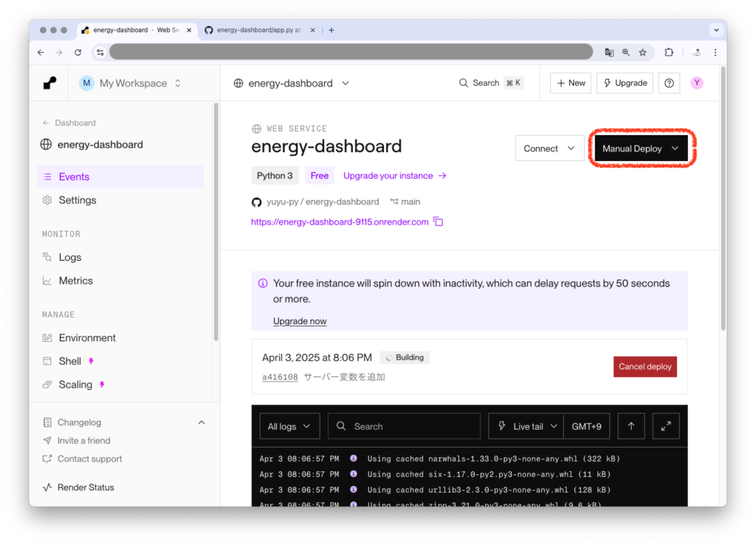Open the energy-dashboard service dropdown in header
The width and height of the screenshot is (756, 545).
(x=291, y=83)
